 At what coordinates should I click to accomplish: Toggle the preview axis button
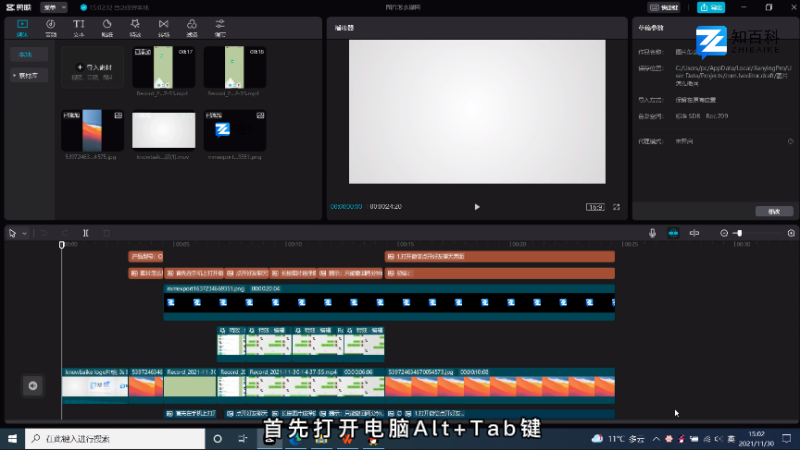coord(694,233)
